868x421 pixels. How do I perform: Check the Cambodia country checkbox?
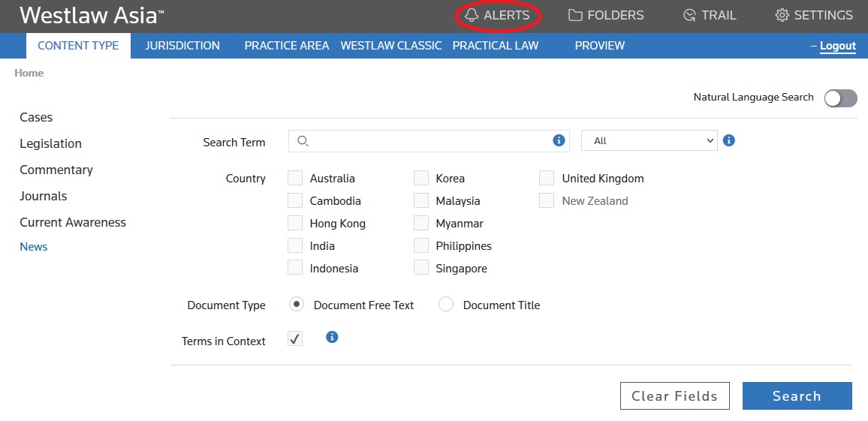(295, 200)
